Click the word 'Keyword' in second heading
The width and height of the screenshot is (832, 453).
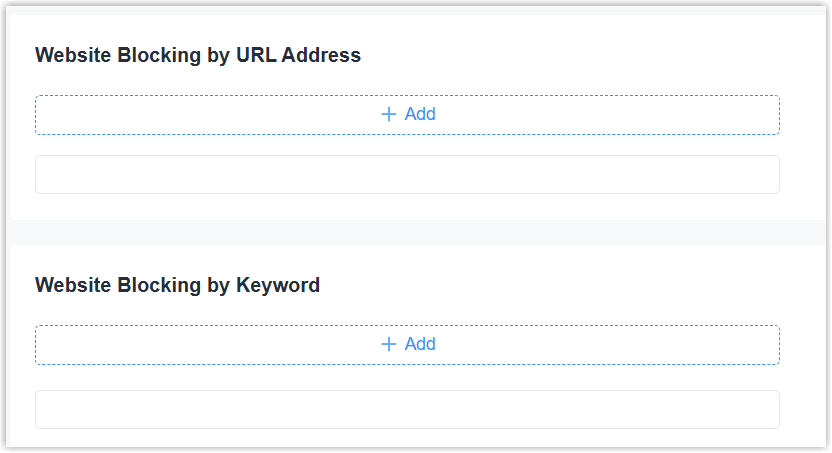278,285
